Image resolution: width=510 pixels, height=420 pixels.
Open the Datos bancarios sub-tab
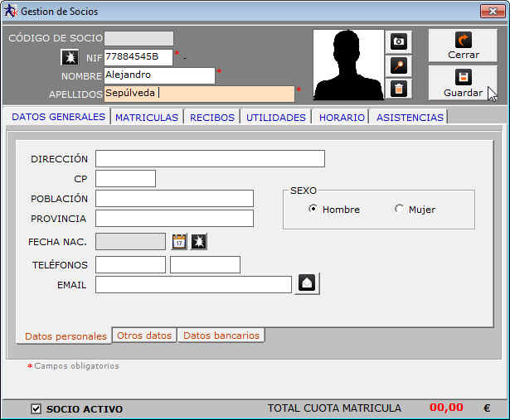coord(221,336)
